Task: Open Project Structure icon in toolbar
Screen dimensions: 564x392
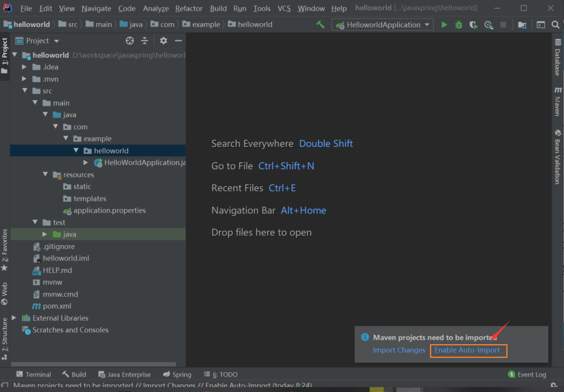Action: (x=522, y=24)
